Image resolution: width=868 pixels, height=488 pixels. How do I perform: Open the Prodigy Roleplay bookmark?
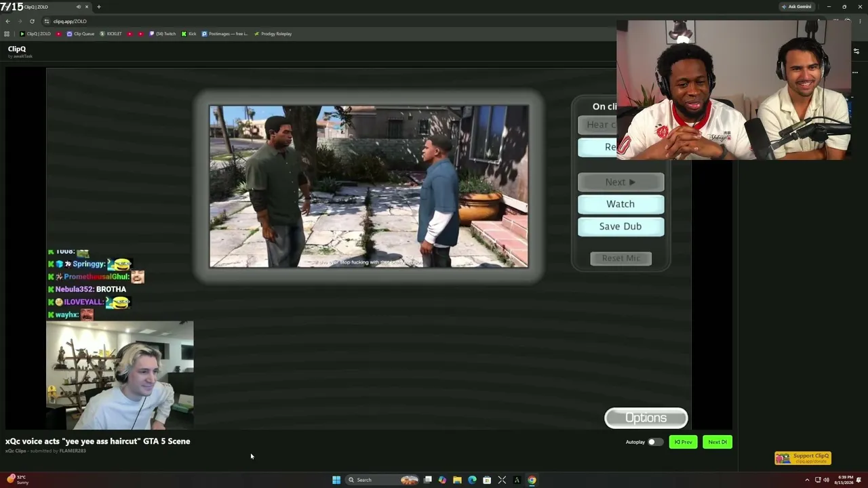[x=273, y=34]
